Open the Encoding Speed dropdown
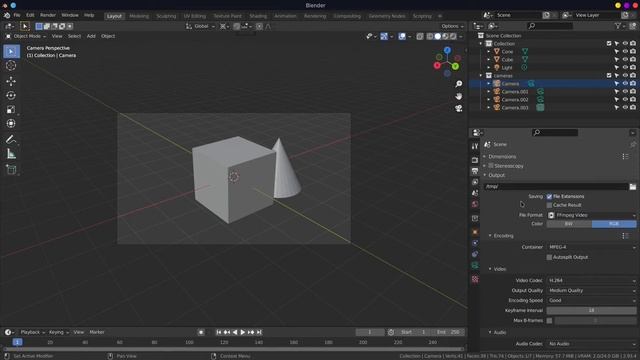The image size is (640, 360). point(591,300)
